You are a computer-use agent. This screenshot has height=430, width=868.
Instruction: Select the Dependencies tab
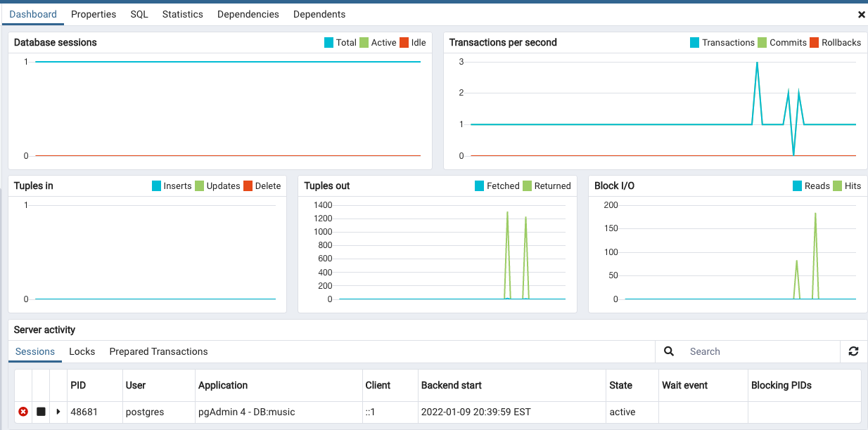tap(248, 14)
